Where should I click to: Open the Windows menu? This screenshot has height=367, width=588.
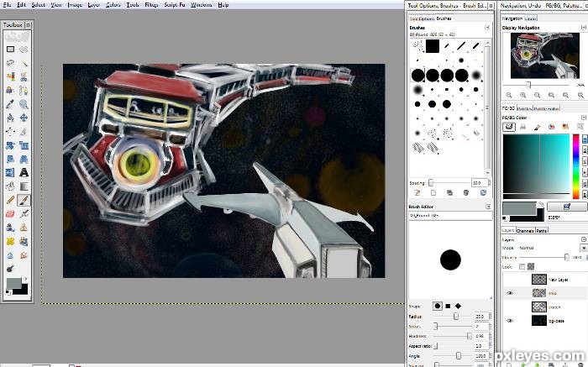tap(202, 5)
